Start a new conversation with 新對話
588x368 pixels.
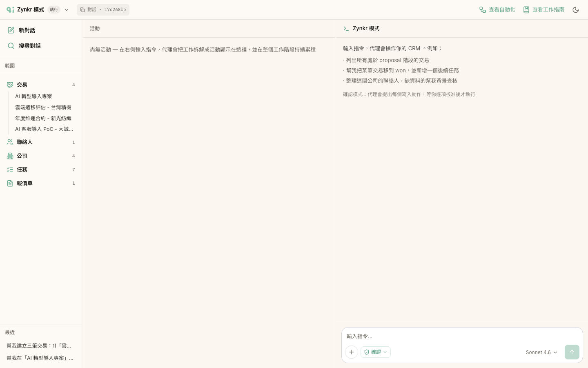[x=41, y=30]
